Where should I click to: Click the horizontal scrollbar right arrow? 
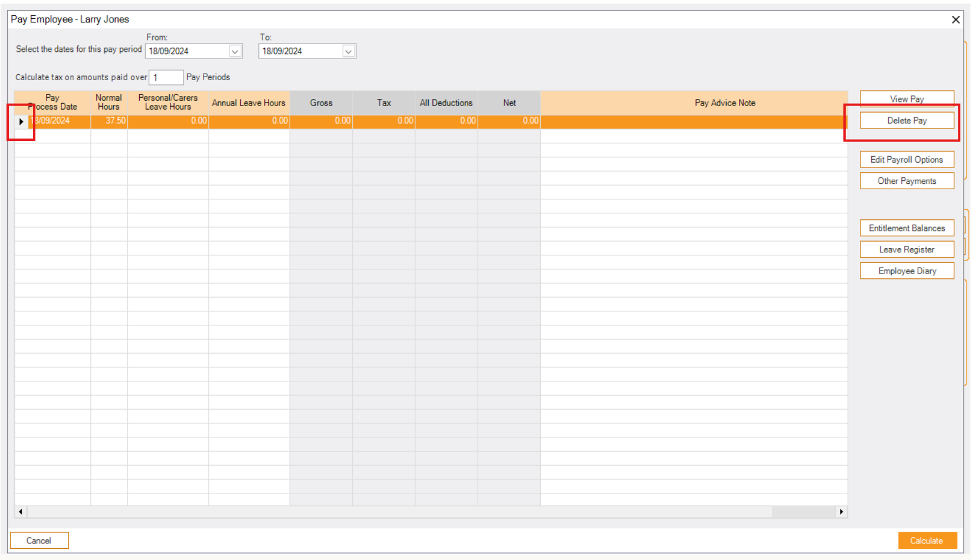tap(841, 512)
